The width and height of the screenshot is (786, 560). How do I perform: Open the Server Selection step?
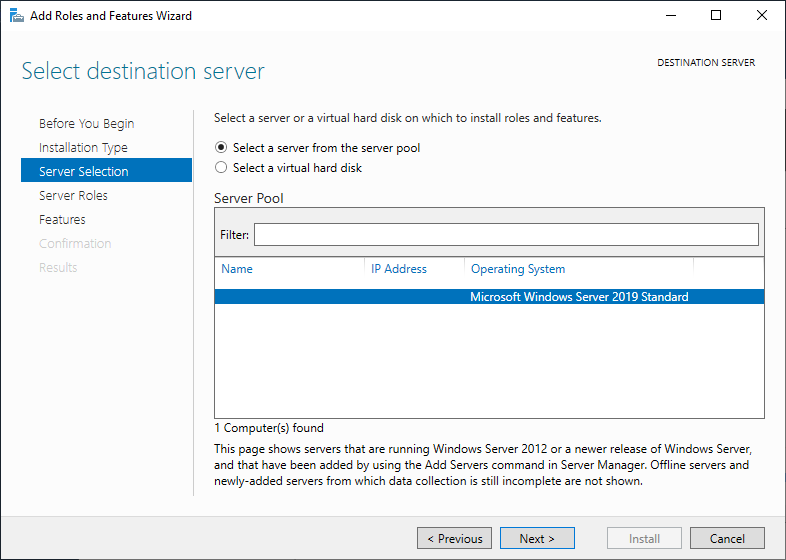click(84, 172)
